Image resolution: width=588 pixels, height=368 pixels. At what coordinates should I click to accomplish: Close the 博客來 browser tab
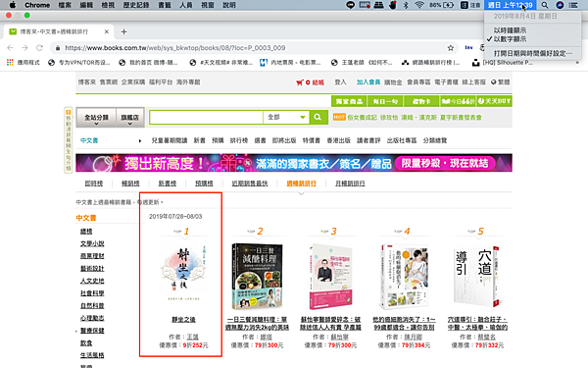point(107,32)
